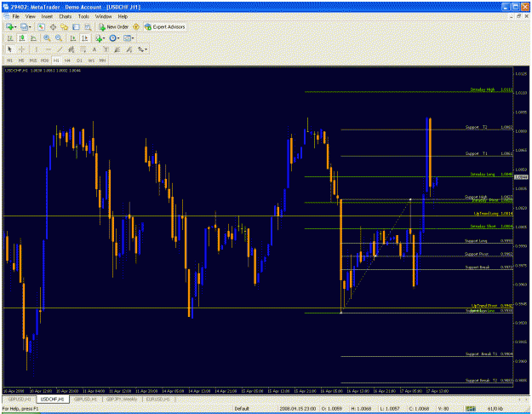Open the File menu
This screenshot has height=414, width=532.
pyautogui.click(x=16, y=16)
